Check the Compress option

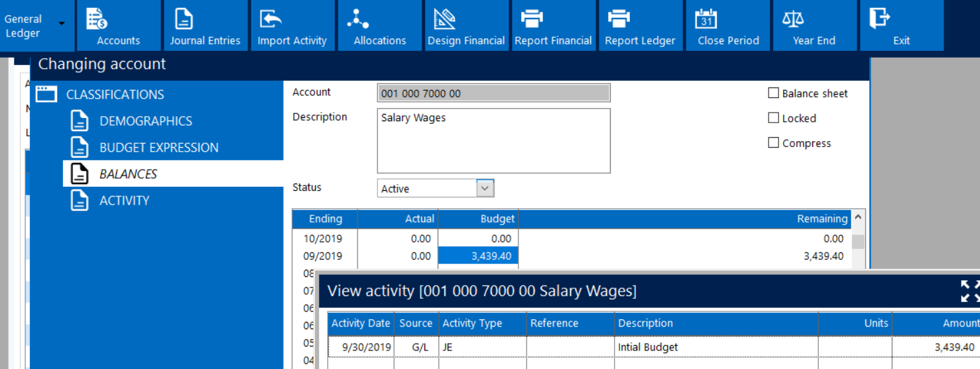pyautogui.click(x=773, y=143)
